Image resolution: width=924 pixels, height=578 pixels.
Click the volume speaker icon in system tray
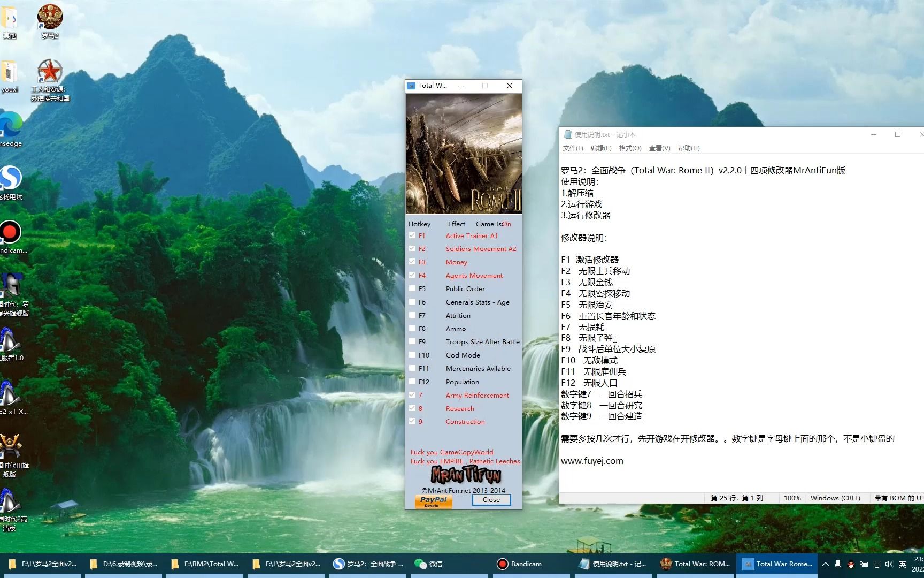[889, 564]
